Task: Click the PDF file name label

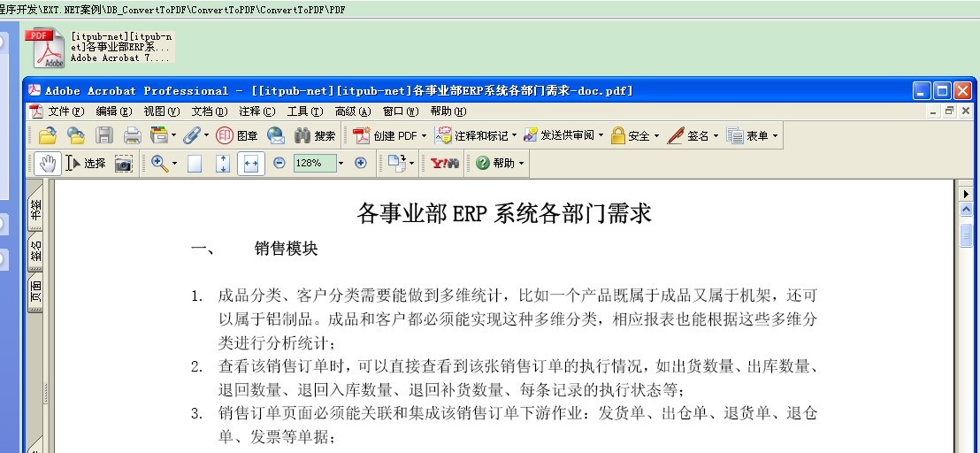Action: [x=122, y=47]
